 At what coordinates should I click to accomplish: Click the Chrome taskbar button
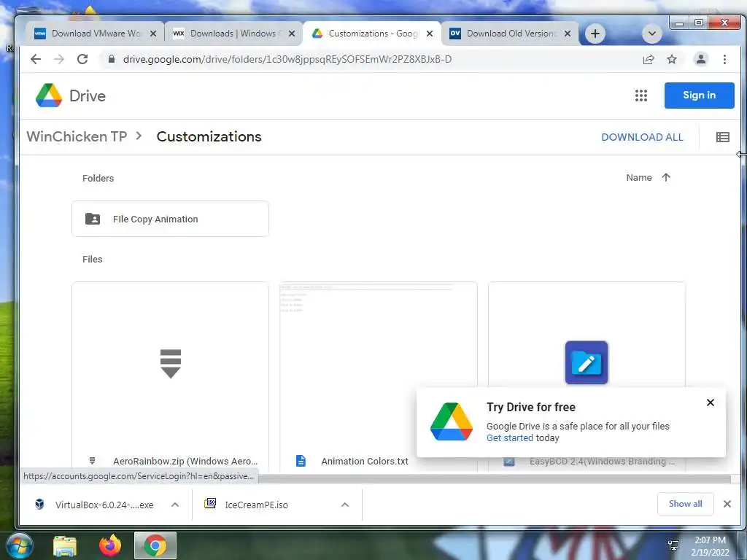(155, 545)
